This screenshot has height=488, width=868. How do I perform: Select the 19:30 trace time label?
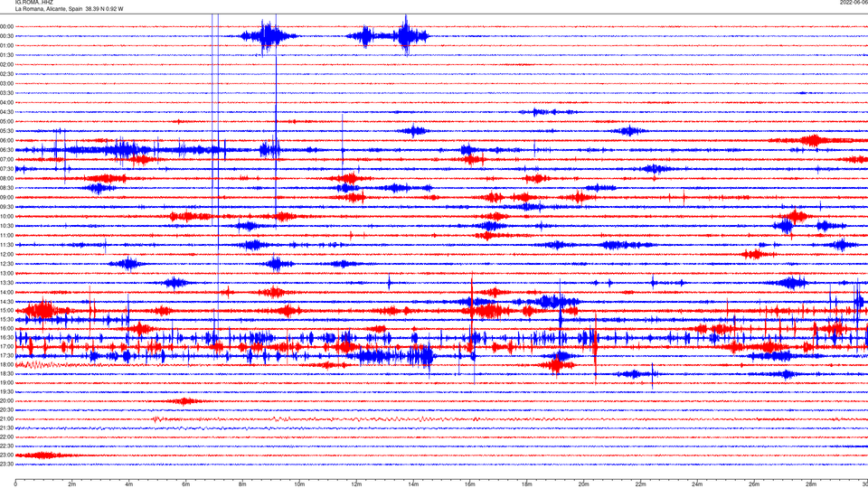click(x=6, y=391)
